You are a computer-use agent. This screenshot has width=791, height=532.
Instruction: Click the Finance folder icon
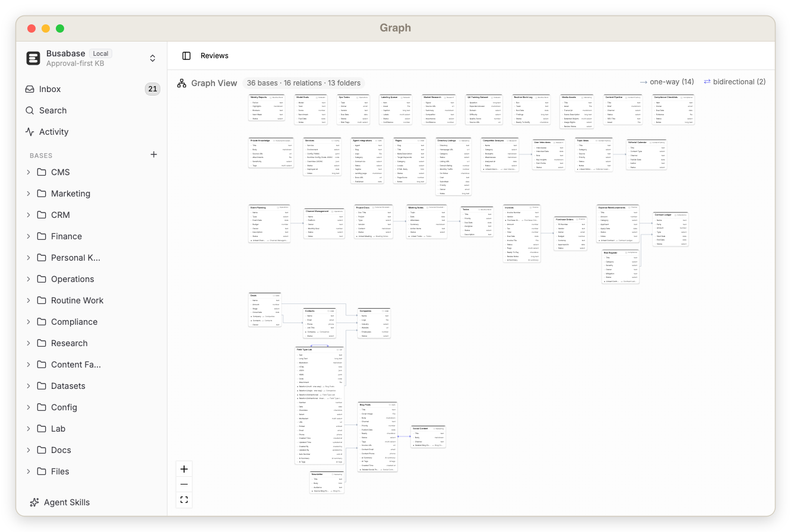[42, 236]
